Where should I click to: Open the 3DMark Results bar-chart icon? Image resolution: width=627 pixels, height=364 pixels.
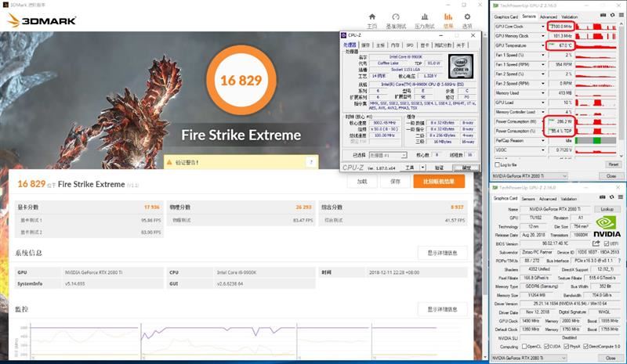tap(448, 16)
